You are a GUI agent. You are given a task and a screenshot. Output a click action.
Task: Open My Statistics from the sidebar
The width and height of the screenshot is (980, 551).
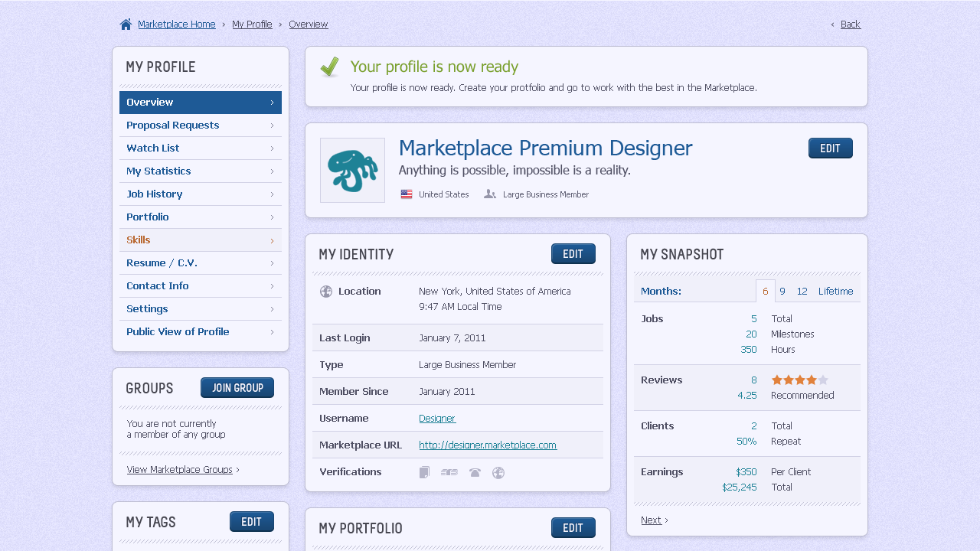pos(200,171)
